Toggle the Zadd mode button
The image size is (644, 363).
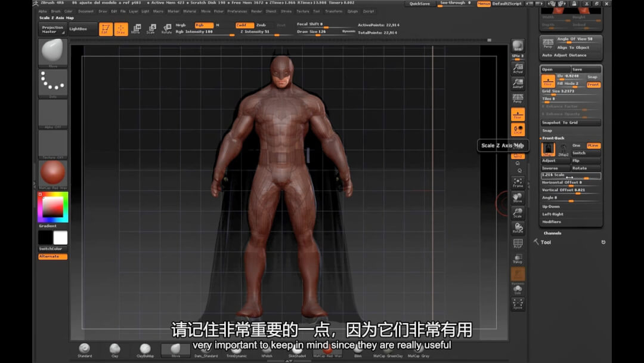tap(245, 25)
